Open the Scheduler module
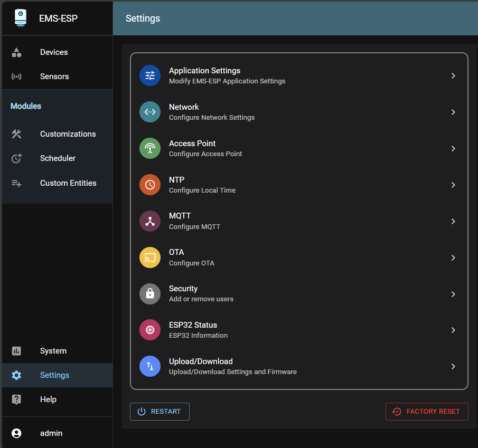Viewport: 478px width, 448px height. click(57, 158)
